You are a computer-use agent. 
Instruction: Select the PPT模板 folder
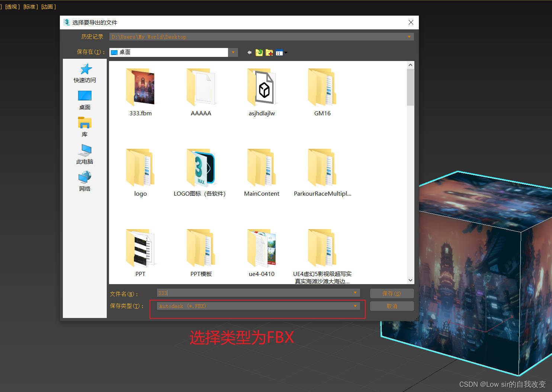coord(201,253)
